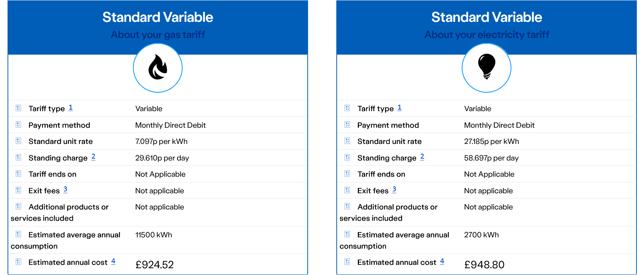Click icon beside gas Additional products row
Viewport: 644px width, 275px height.
[18, 206]
